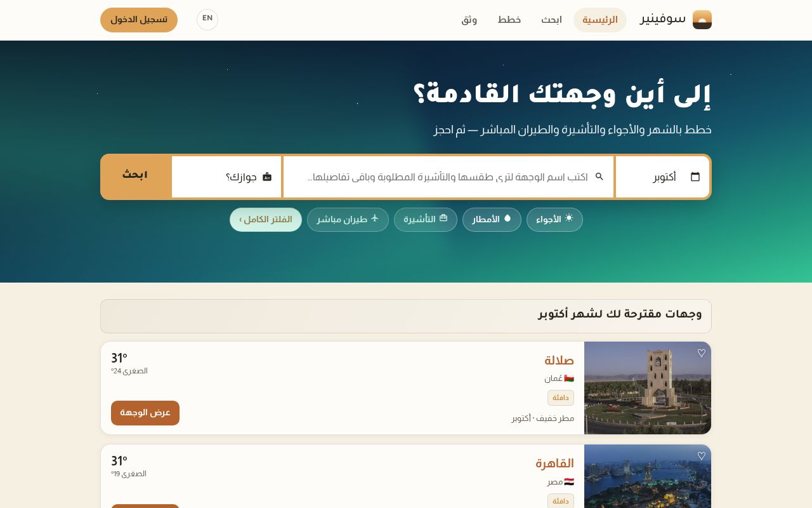812x508 pixels.
Task: Open the جوازك passport selector
Action: tap(226, 177)
